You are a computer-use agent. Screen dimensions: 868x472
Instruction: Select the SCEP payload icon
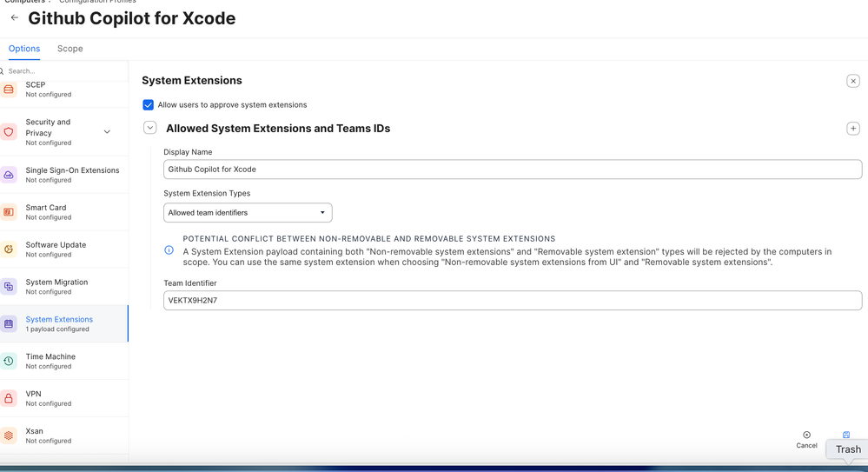click(9, 90)
